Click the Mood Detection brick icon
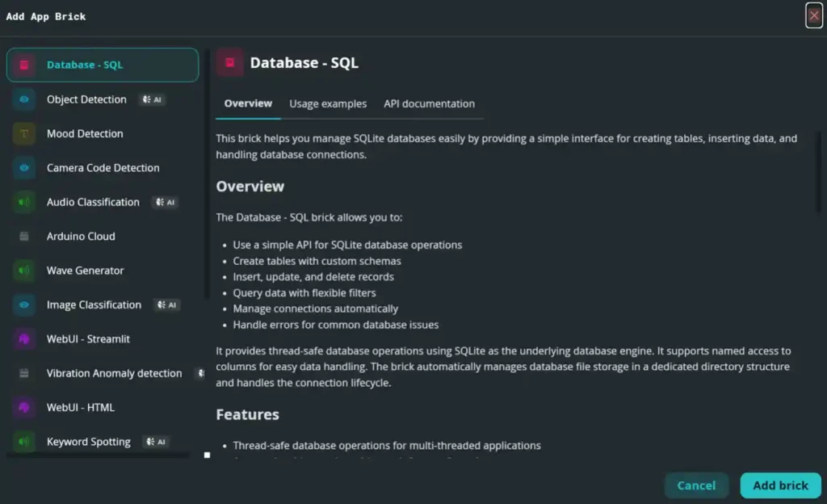The height and width of the screenshot is (504, 827). pos(24,134)
